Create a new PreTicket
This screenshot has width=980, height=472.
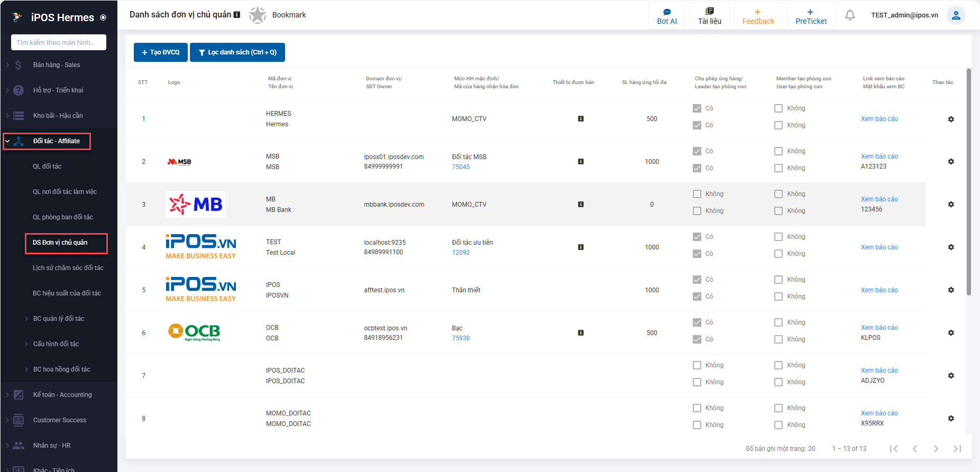811,15
